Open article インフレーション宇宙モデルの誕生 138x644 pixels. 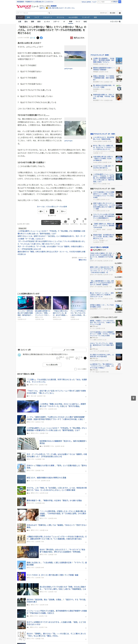57,612
